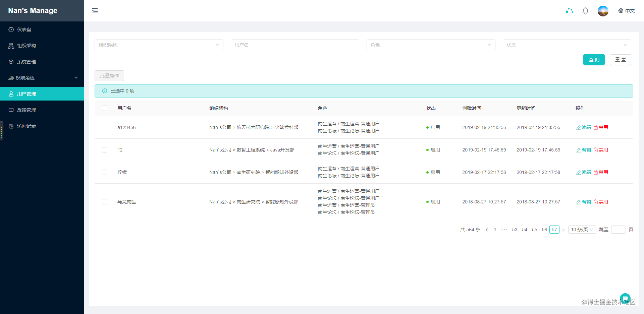Screen dimensions: 644x314
Task: Change page size via 10条/页 dropdown
Action: coord(582,230)
